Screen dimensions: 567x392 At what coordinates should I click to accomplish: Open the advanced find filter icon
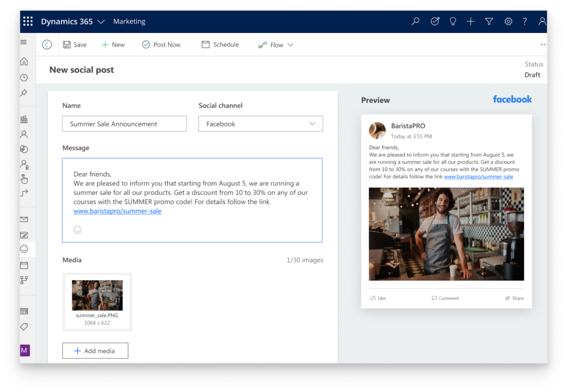point(489,21)
